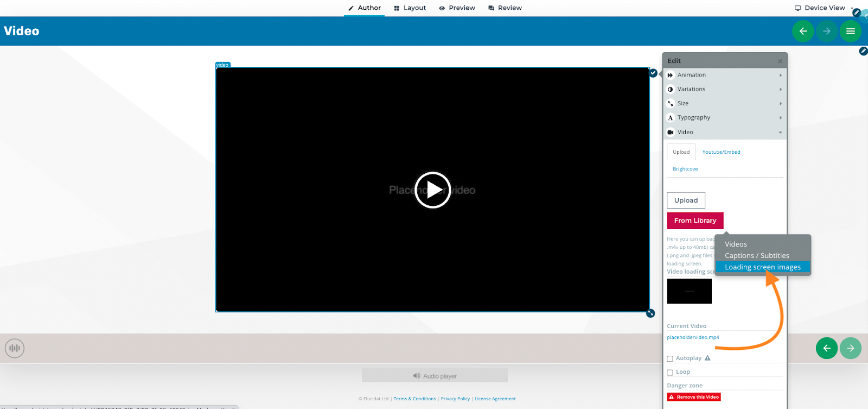Expand the Variations section

[x=725, y=89]
